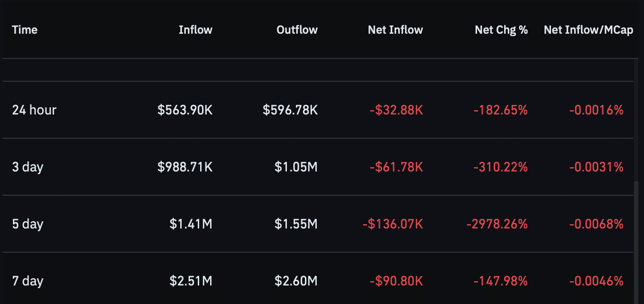The width and height of the screenshot is (644, 304).
Task: Click the Net Chg % column header
Action: [x=501, y=30]
